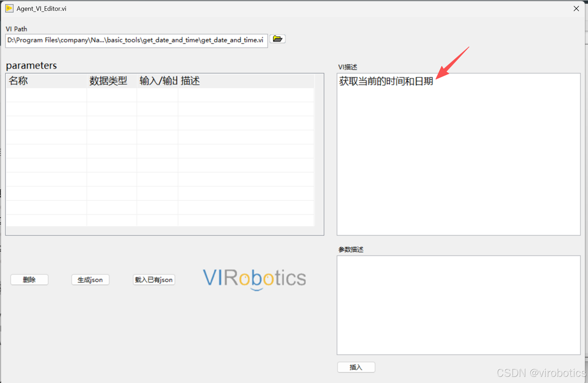Screen dimensions: 588x383
Task: Click the parameters table vertical scrollbar
Action: [x=319, y=150]
